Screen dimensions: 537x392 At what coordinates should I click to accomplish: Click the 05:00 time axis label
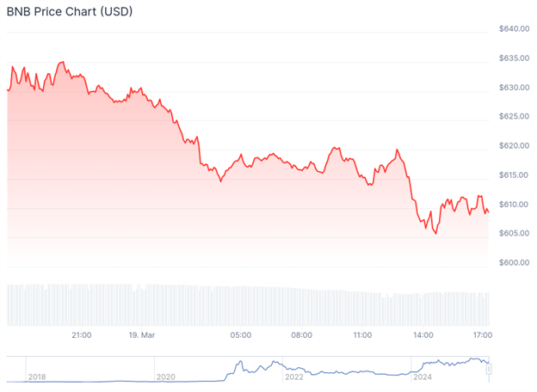point(240,335)
